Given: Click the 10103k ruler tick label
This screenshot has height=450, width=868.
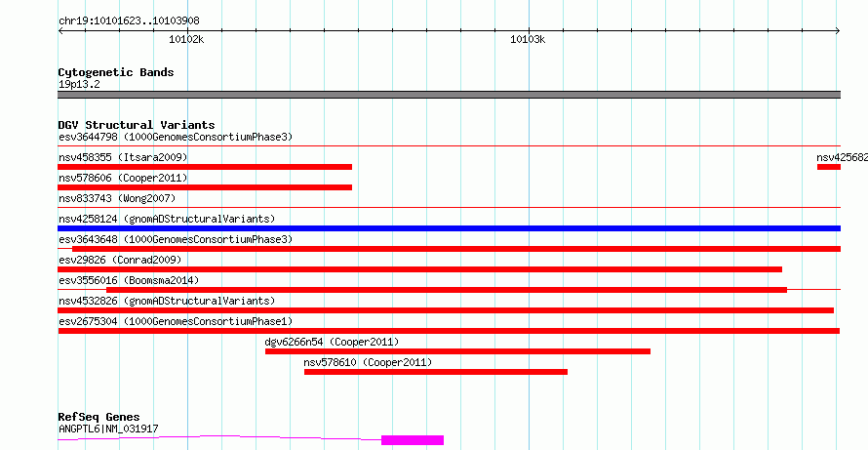Looking at the screenshot, I should point(528,39).
